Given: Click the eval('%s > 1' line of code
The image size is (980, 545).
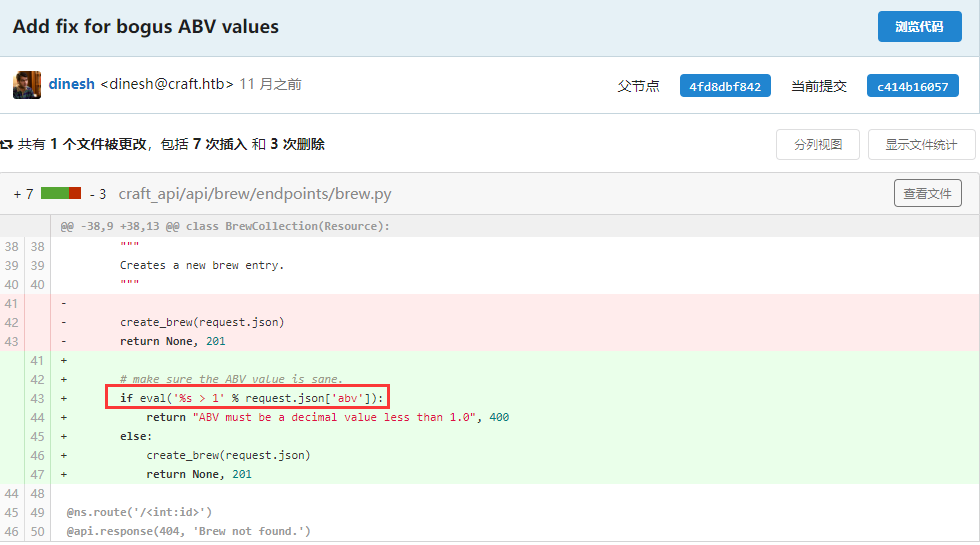Looking at the screenshot, I should pyautogui.click(x=251, y=398).
